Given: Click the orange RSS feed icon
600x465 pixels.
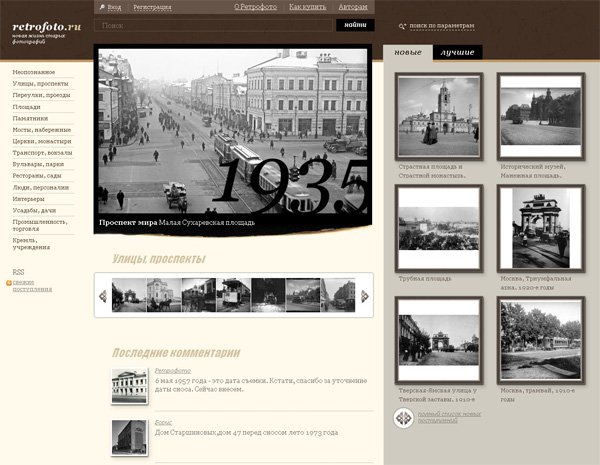Looking at the screenshot, I should coord(9,283).
